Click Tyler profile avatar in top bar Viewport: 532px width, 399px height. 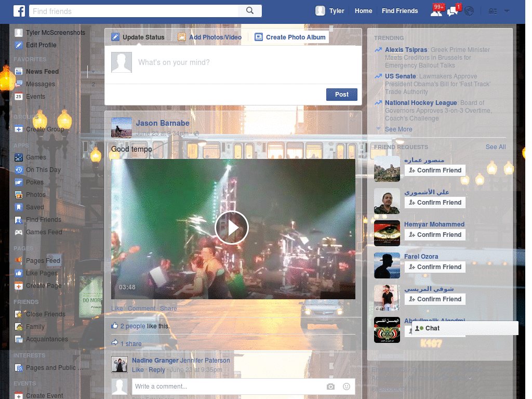[x=320, y=11]
